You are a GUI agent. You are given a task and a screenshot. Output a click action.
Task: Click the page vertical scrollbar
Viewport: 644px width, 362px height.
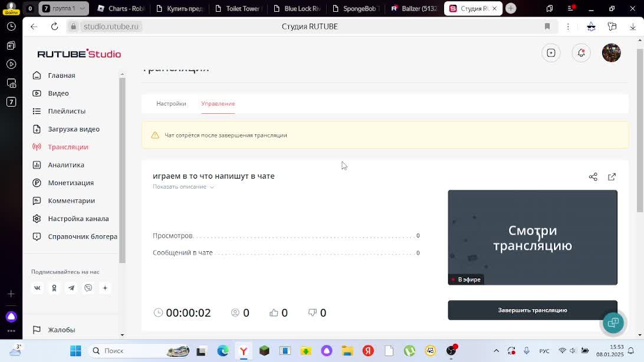point(640,130)
